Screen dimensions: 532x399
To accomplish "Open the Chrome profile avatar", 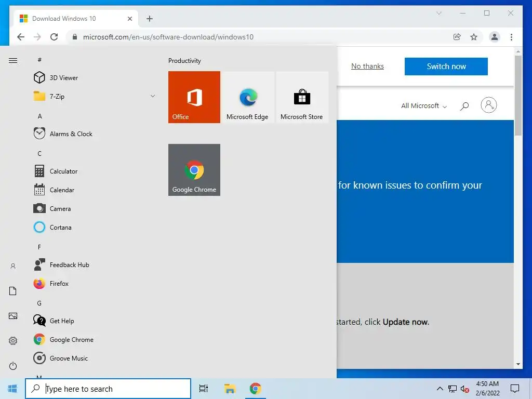I will (495, 37).
